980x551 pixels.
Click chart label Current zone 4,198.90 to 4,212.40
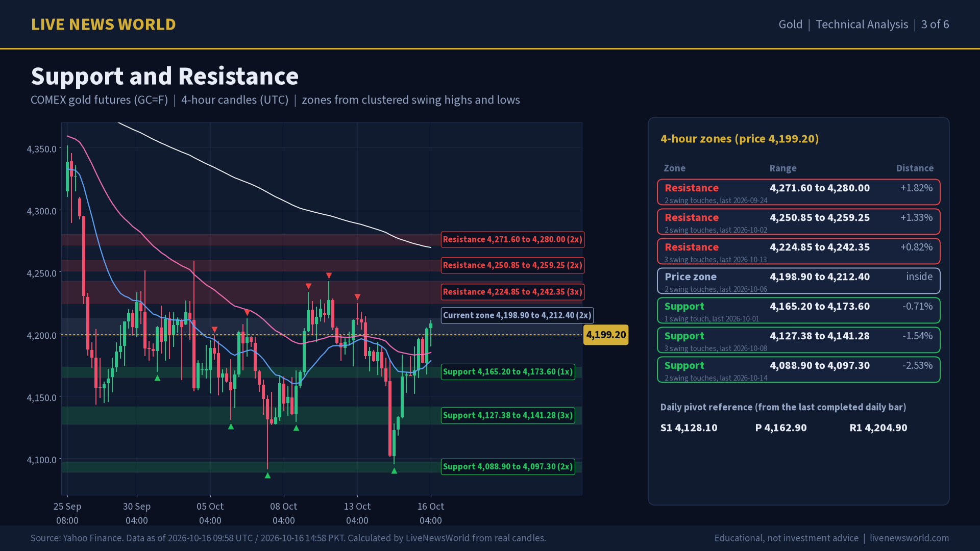point(517,315)
